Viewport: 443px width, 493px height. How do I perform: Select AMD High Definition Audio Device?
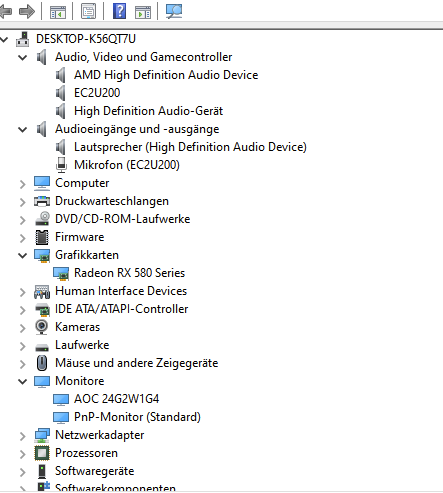coord(166,75)
